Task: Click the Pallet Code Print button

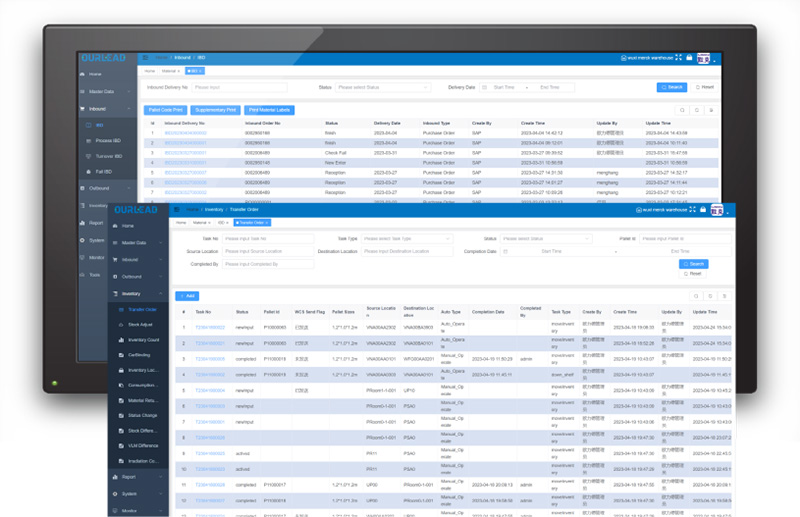Action: 165,110
